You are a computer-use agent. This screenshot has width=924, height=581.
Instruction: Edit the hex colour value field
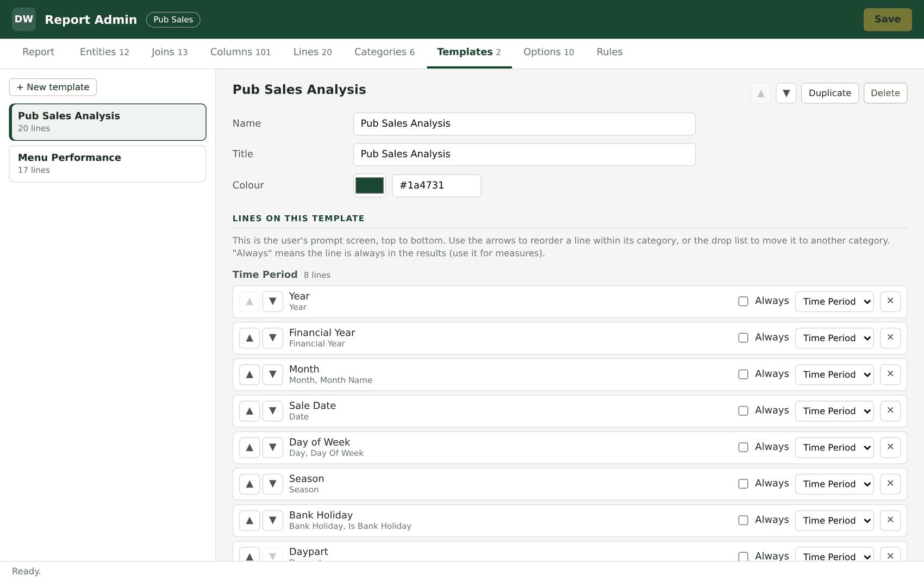(x=436, y=185)
